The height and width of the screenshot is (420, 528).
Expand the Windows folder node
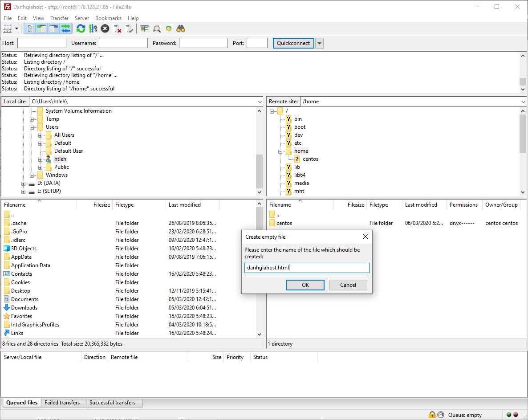32,175
